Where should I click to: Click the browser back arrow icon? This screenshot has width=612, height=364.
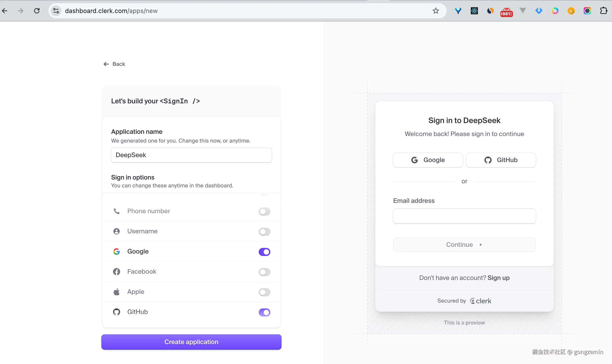[5, 11]
